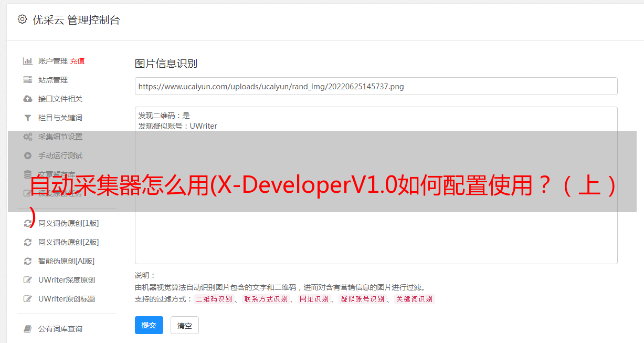The height and width of the screenshot is (343, 644).
Task: Open the UWriter原创标题 sidebar entry
Action: [x=67, y=299]
